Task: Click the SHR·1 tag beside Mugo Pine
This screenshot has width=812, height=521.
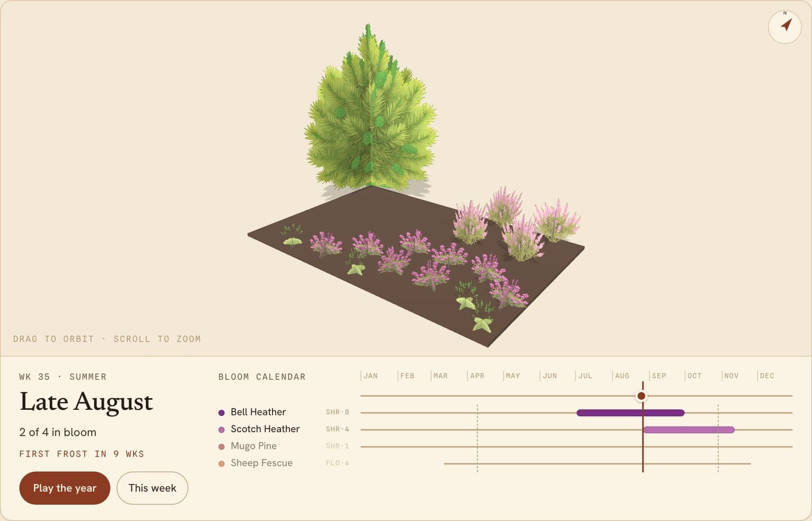Action: [x=337, y=446]
